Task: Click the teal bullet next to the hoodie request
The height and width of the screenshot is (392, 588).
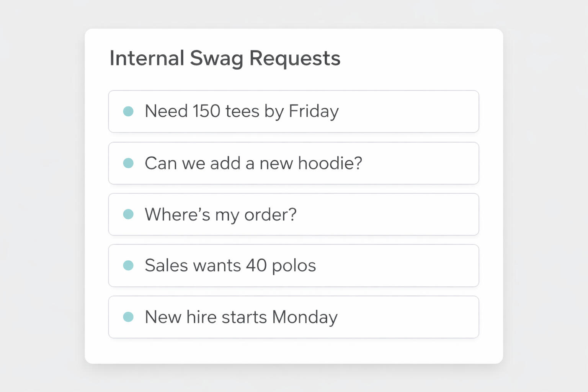Action: [128, 163]
